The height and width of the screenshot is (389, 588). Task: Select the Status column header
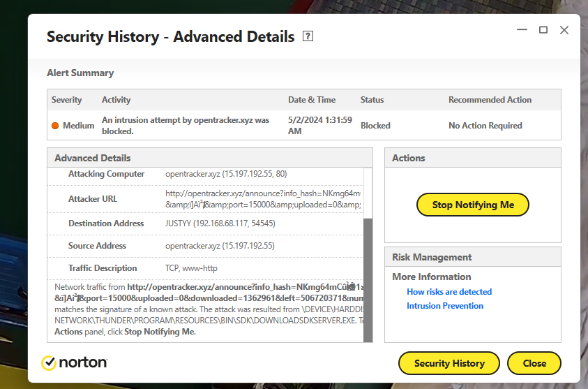pyautogui.click(x=372, y=100)
